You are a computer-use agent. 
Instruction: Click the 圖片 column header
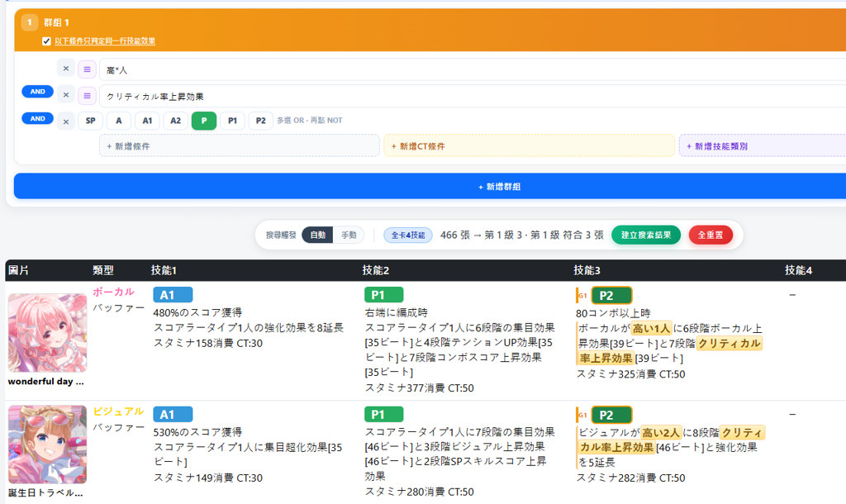pos(19,270)
